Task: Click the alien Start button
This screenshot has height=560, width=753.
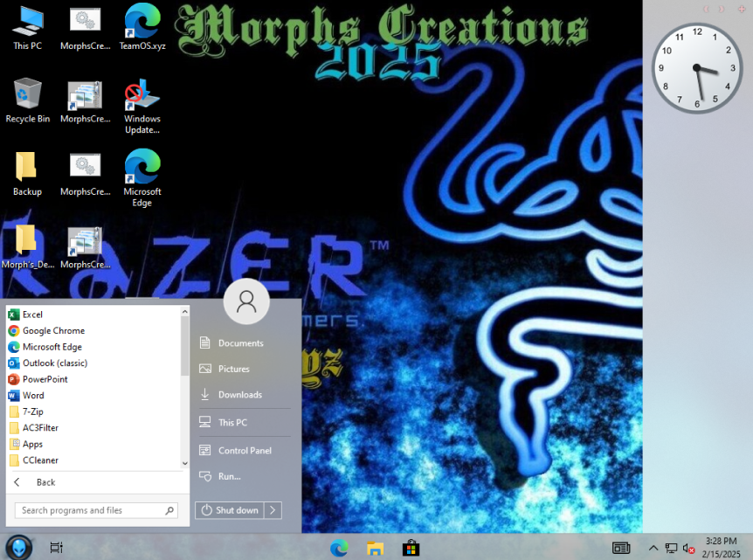Action: (18, 547)
